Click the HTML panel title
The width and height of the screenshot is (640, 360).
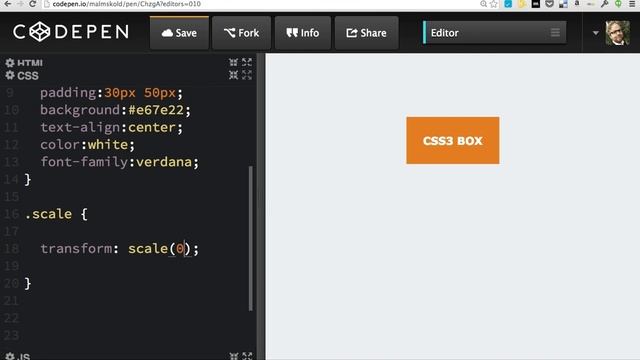point(30,63)
